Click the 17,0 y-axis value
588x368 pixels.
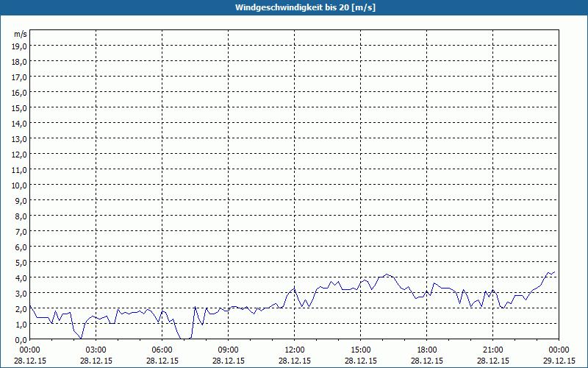coord(21,77)
